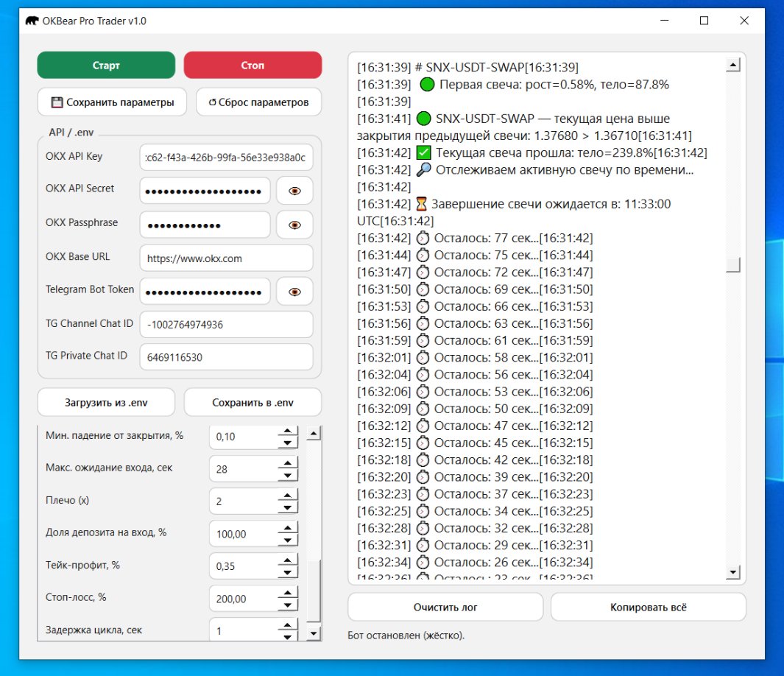Click Сохранить параметры with floppy disk icon

pos(113,102)
